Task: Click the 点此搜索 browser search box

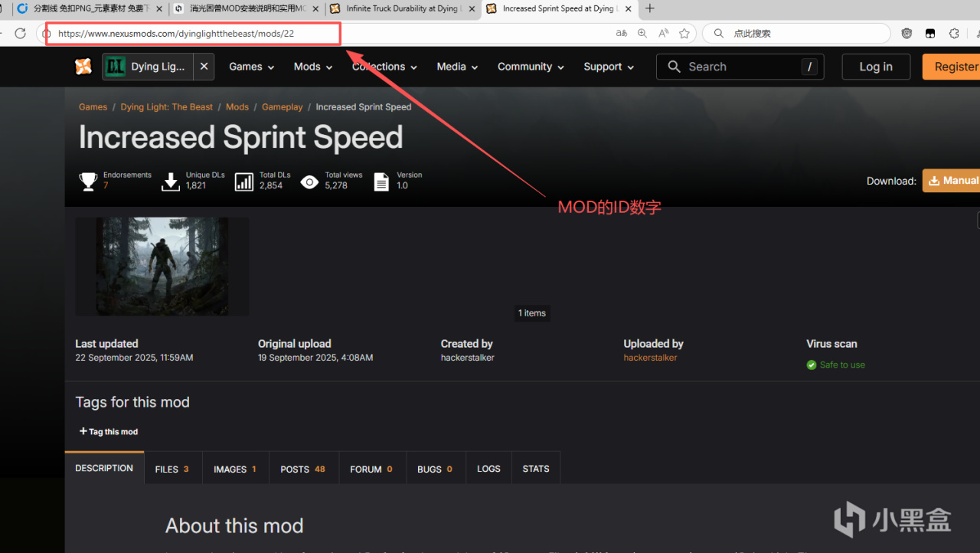Action: tap(796, 34)
